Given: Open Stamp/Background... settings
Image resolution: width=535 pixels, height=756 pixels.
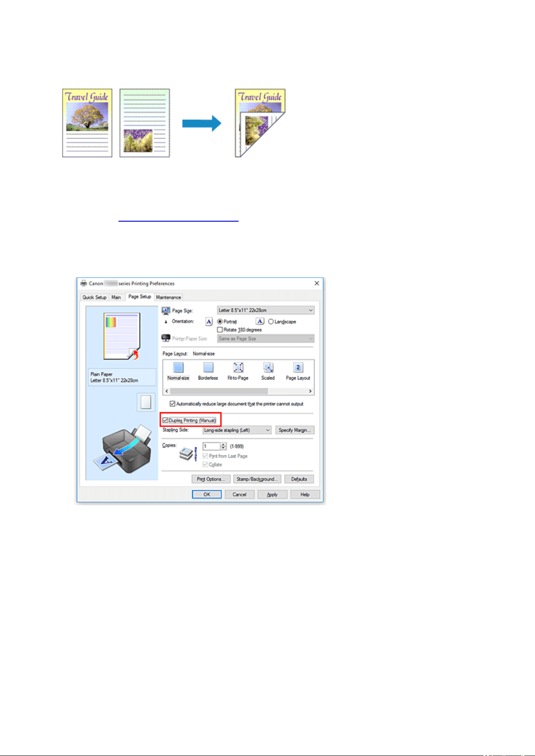Looking at the screenshot, I should [x=257, y=479].
